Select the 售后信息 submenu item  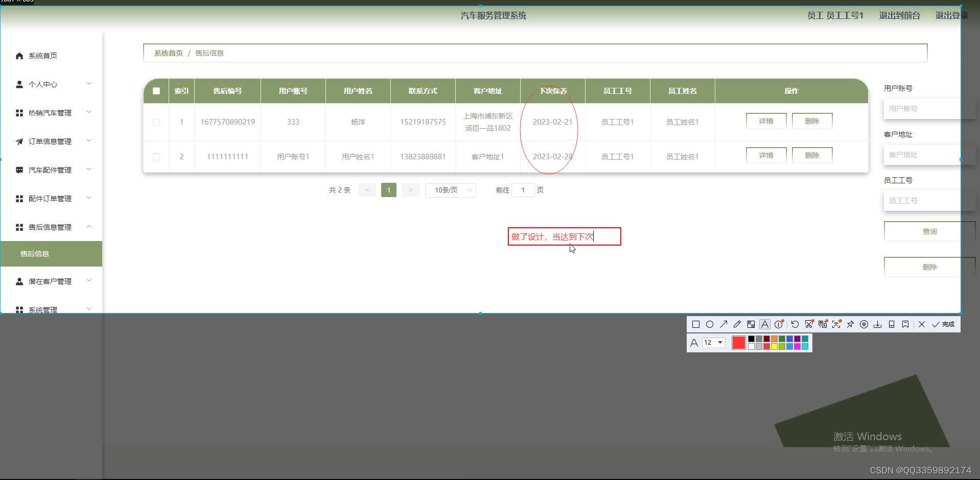tap(51, 254)
